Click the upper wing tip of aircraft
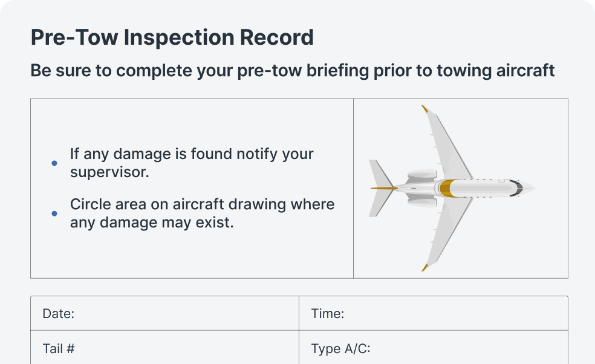Screen dimensions: 595x364 click(x=425, y=109)
